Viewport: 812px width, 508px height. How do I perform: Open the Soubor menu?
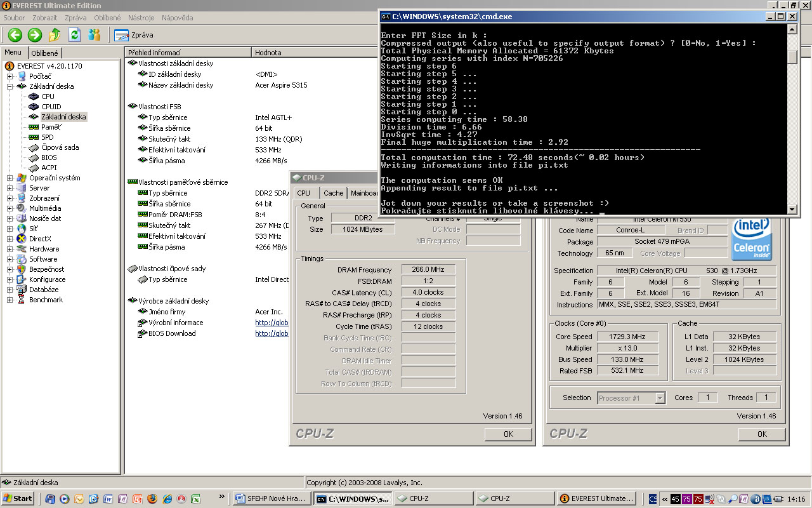tap(15, 18)
